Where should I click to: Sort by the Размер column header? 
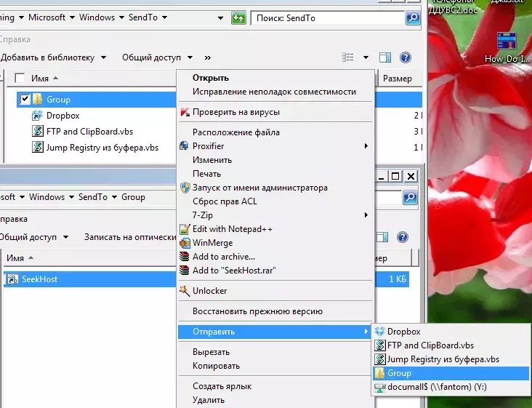[398, 79]
